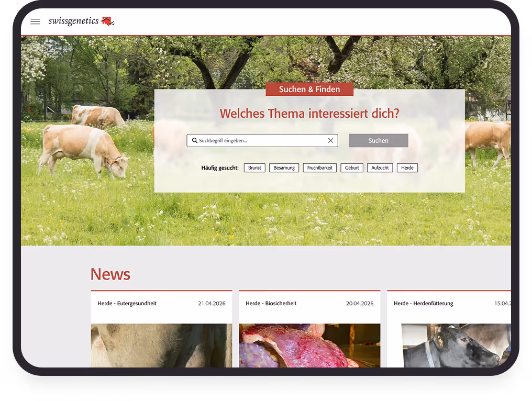Screen dimensions: 532x401
Task: Select the Herde keyword tag
Action: click(x=407, y=168)
